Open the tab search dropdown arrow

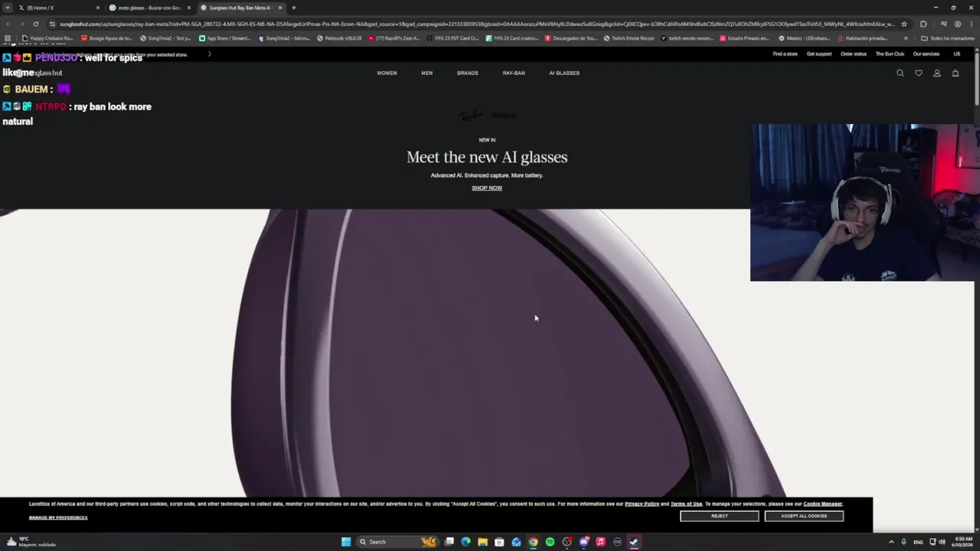click(8, 8)
